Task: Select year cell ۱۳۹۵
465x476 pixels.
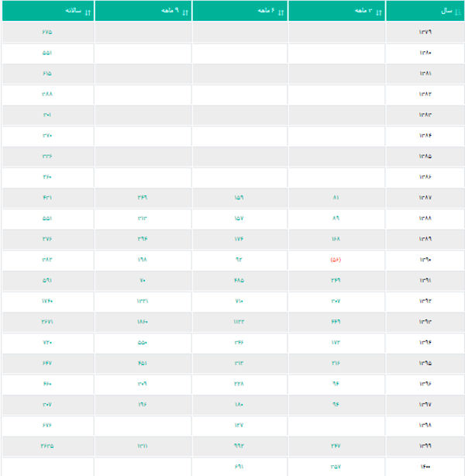Action: coord(425,363)
